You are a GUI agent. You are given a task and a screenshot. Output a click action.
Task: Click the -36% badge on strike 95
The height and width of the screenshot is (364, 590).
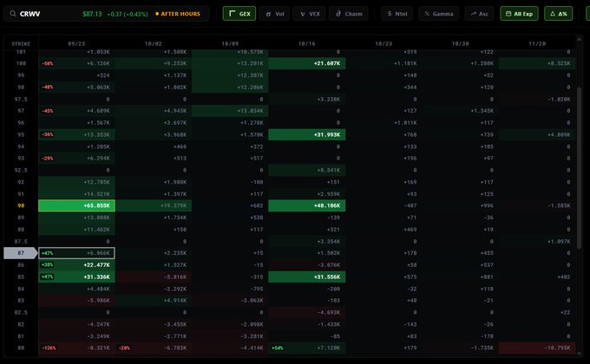[48, 134]
